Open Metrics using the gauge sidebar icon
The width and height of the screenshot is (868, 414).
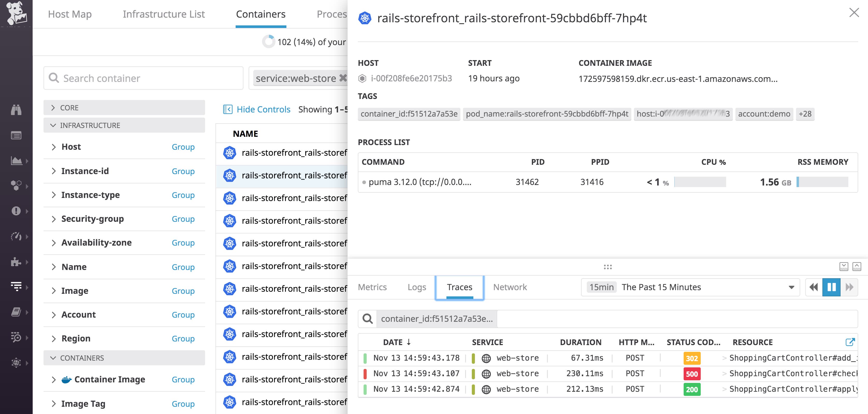pos(16,236)
